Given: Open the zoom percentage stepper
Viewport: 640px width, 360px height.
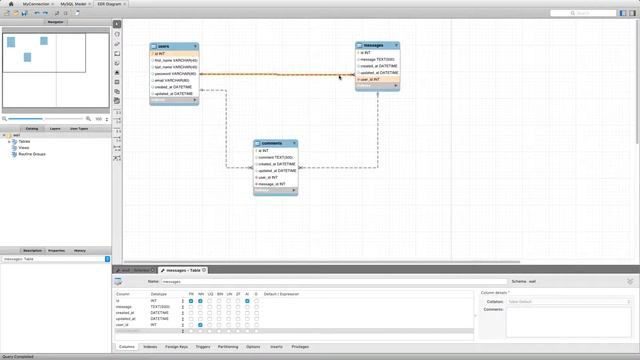Looking at the screenshot, I should point(107,119).
